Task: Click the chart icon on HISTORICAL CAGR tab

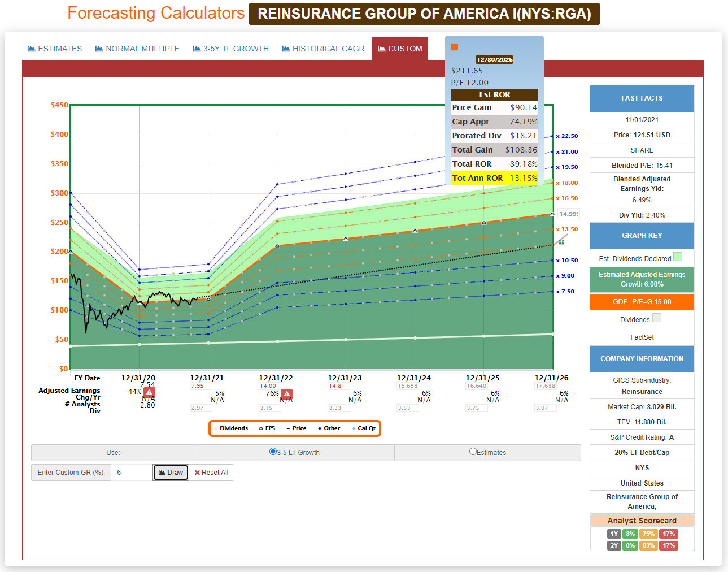Action: click(x=286, y=49)
